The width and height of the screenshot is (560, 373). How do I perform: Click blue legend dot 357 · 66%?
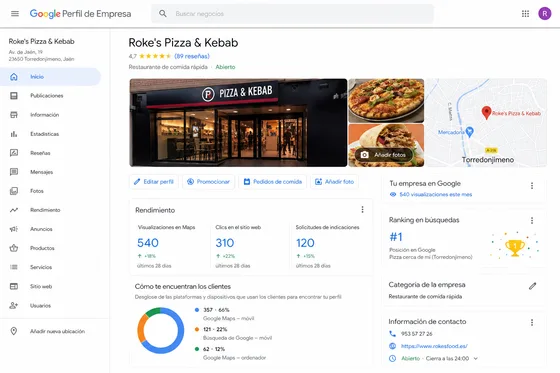coord(197,310)
